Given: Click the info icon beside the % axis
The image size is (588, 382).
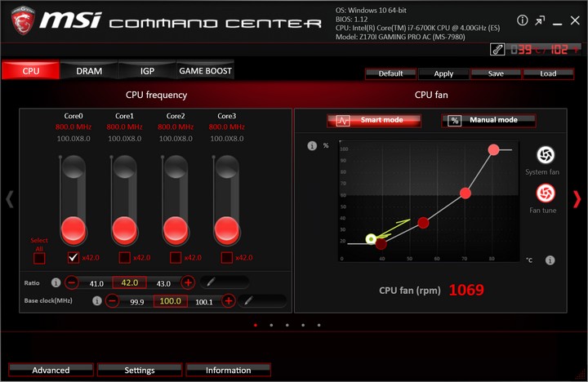Looking at the screenshot, I should (312, 145).
